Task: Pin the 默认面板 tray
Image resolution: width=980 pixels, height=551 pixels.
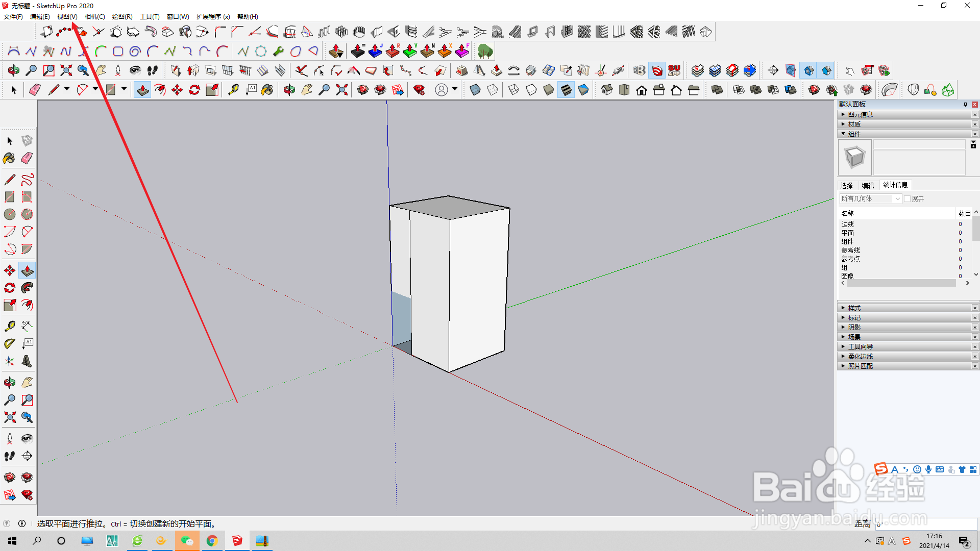Action: pos(965,104)
